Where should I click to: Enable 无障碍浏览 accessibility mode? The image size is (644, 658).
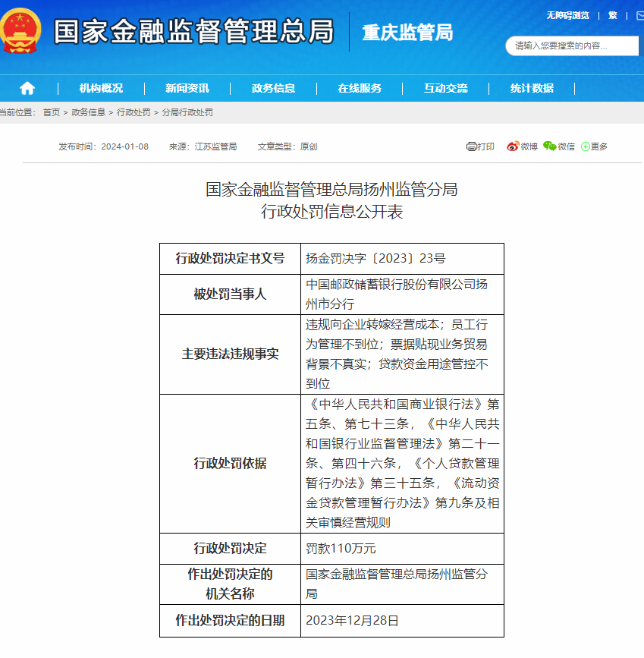pos(567,16)
